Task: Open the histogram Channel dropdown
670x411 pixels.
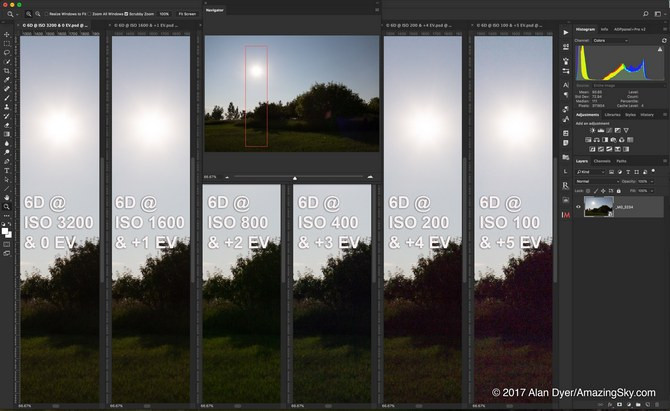Action: (x=609, y=41)
